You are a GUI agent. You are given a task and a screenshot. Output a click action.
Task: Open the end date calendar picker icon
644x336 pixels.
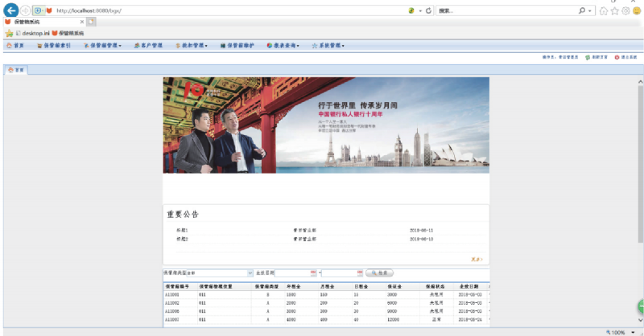point(360,273)
